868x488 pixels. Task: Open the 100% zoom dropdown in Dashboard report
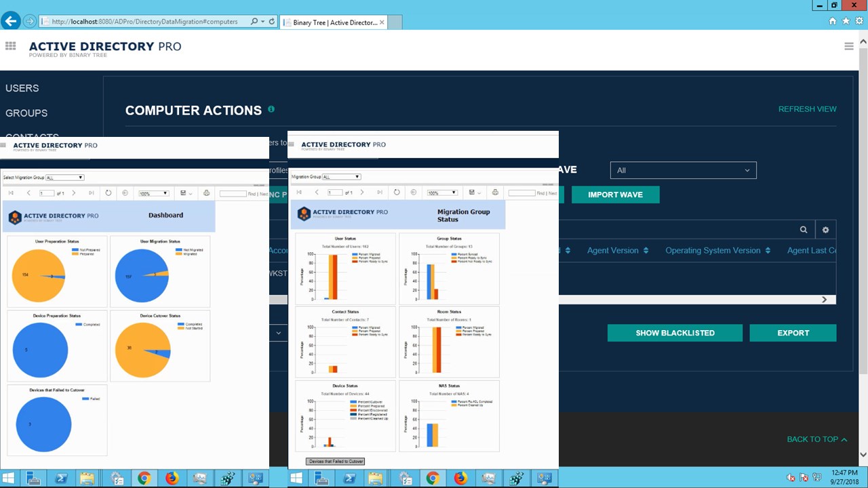click(154, 193)
